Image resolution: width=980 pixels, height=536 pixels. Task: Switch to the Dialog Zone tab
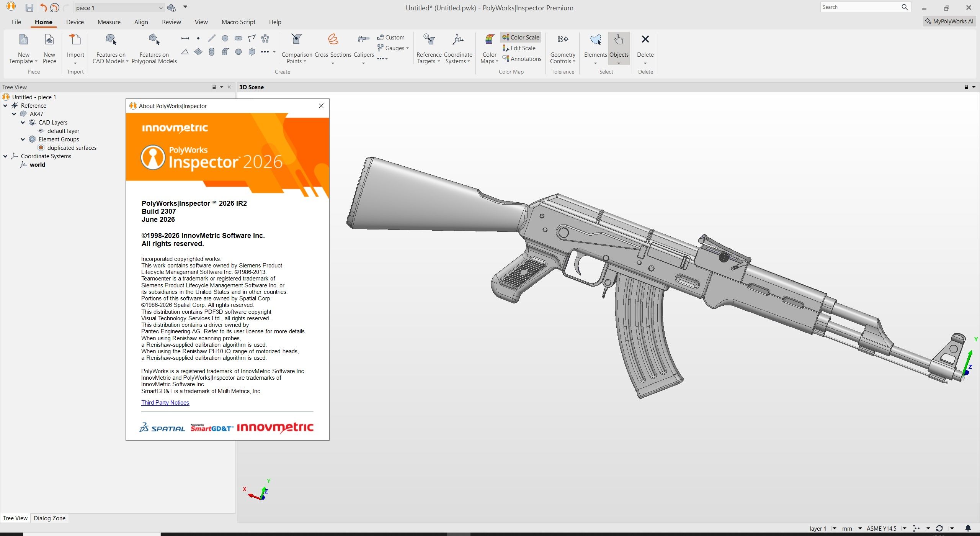click(49, 518)
